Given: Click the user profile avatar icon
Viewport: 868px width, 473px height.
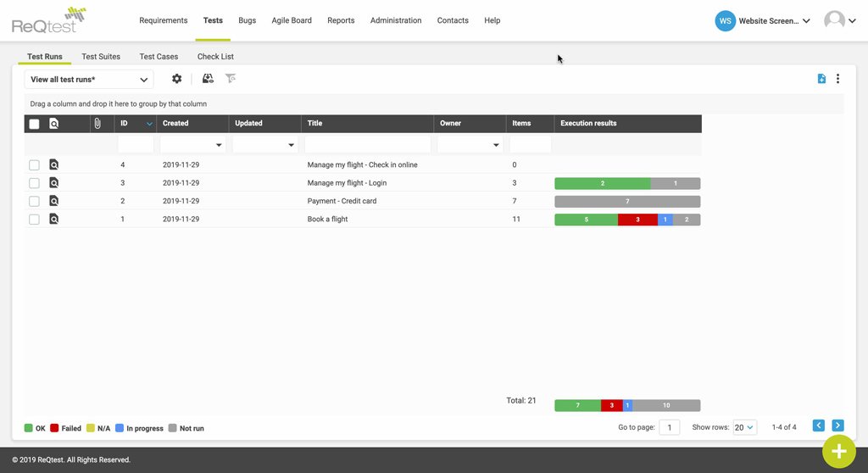Looking at the screenshot, I should (834, 20).
